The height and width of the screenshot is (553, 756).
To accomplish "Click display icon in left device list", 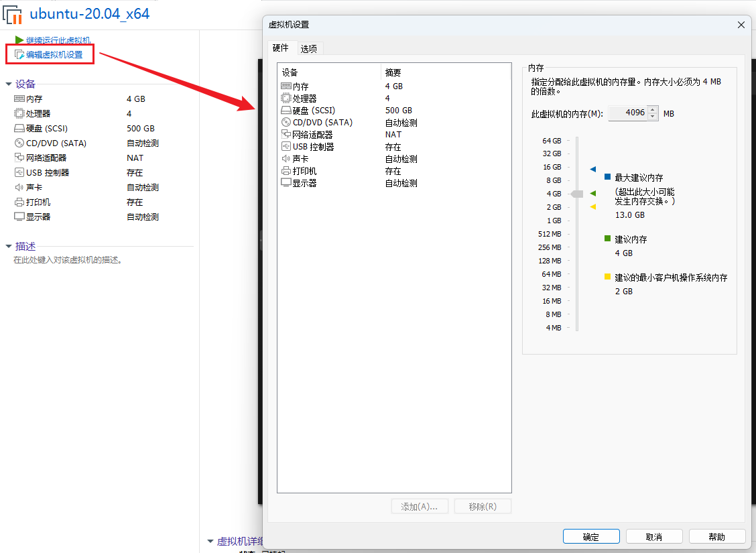I will [x=19, y=217].
